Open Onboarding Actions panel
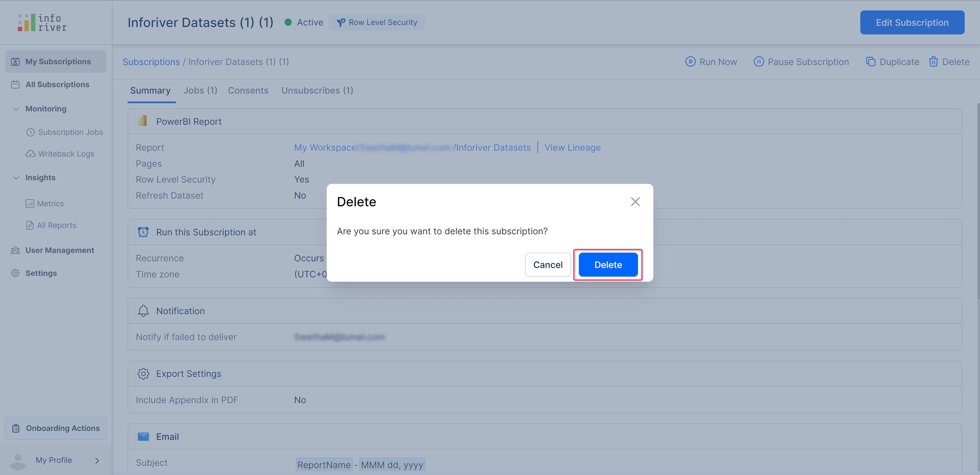Viewport: 980px width, 475px height. pyautogui.click(x=56, y=428)
